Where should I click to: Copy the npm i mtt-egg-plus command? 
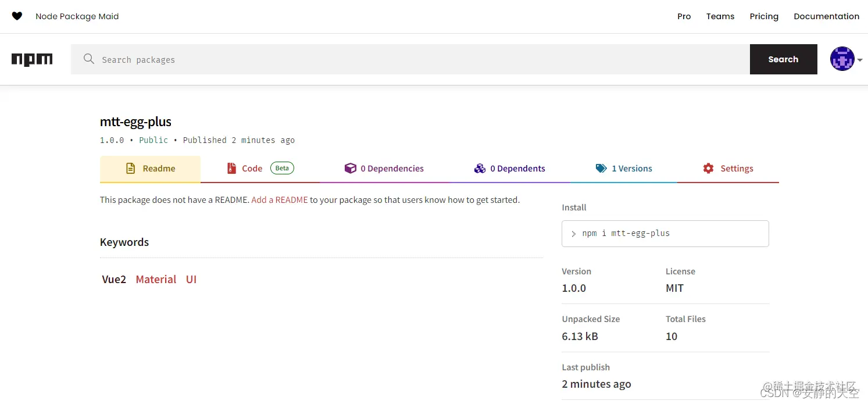[x=665, y=234]
